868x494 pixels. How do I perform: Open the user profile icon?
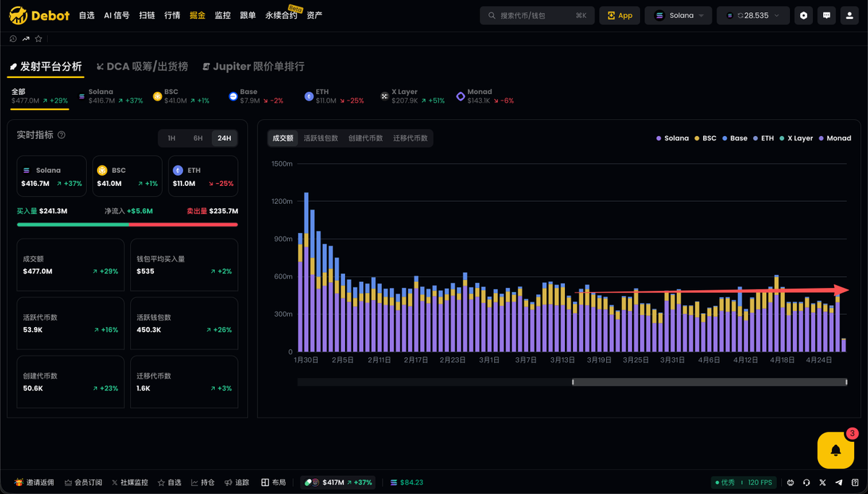850,15
